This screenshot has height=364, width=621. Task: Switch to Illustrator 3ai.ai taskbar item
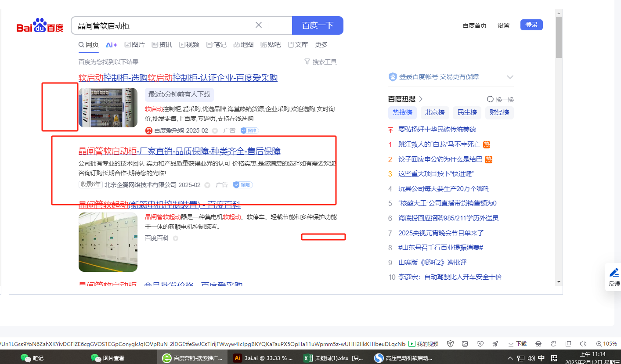click(263, 358)
